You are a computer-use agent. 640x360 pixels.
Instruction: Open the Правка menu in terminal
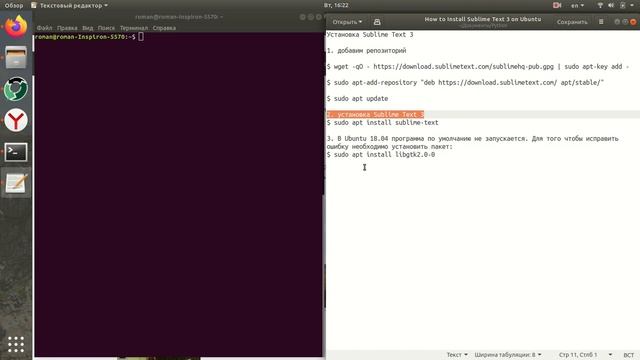67,28
